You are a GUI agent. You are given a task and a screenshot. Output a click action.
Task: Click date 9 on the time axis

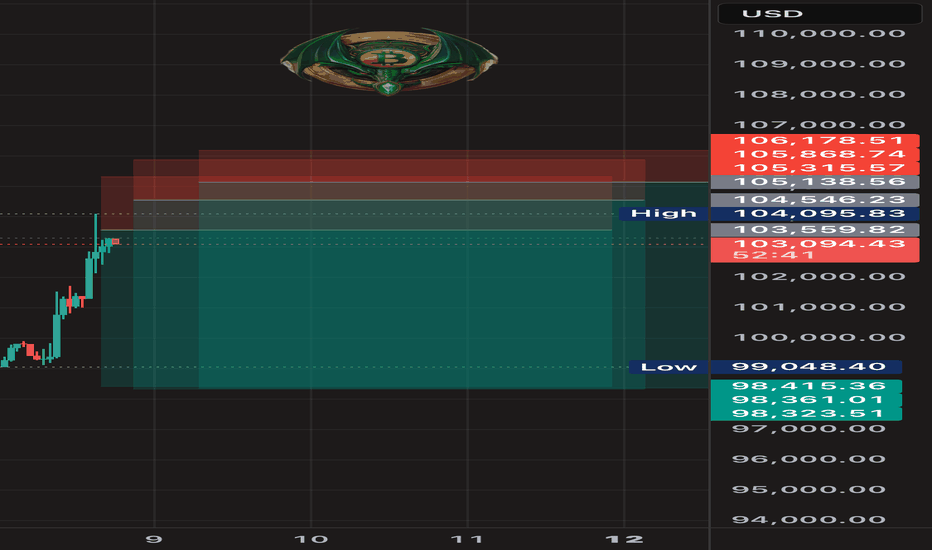(154, 539)
